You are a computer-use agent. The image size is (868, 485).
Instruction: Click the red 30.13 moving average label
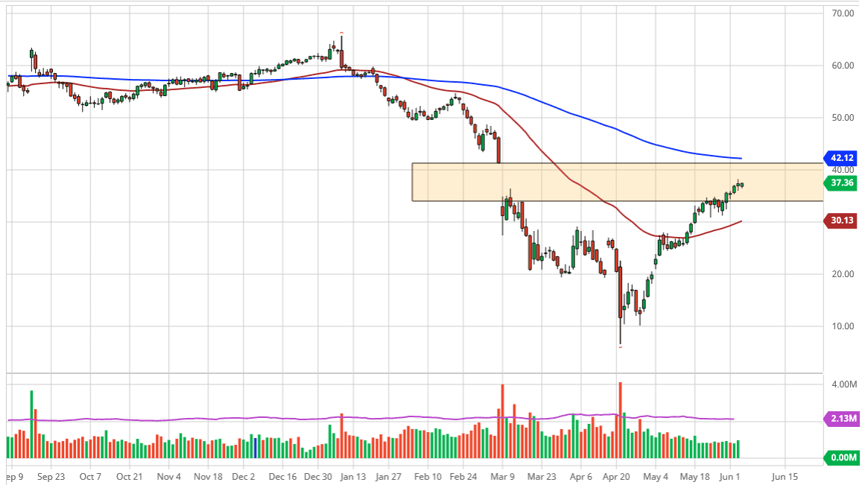843,220
